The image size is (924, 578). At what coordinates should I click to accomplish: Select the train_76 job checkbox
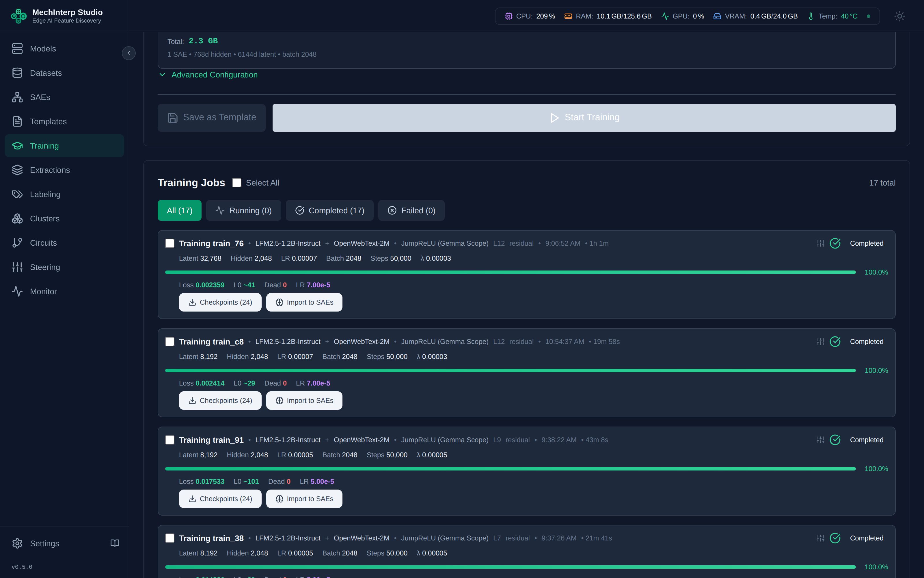(x=170, y=243)
